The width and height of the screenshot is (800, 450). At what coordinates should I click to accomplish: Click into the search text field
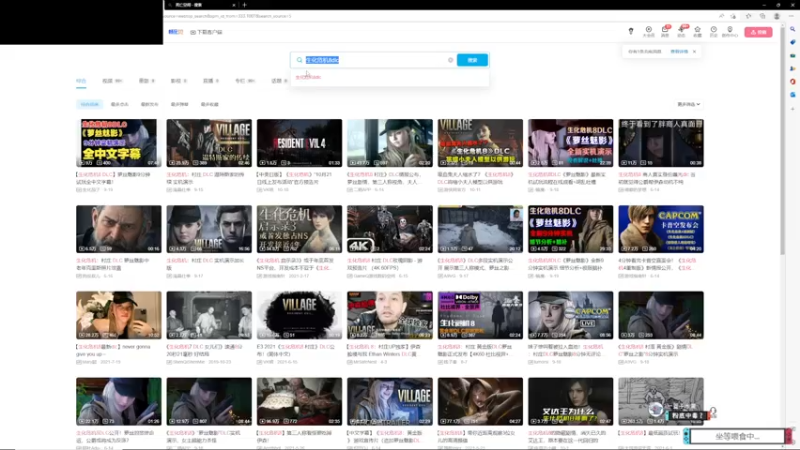pos(375,60)
